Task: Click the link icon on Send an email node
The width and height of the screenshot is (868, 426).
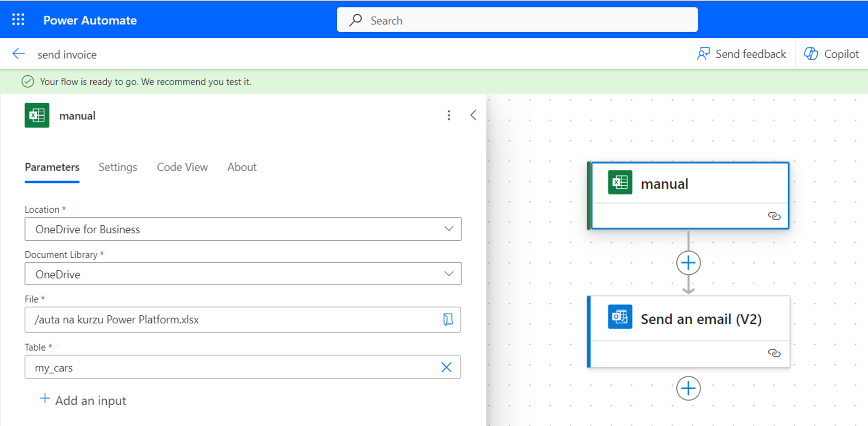Action: click(775, 352)
